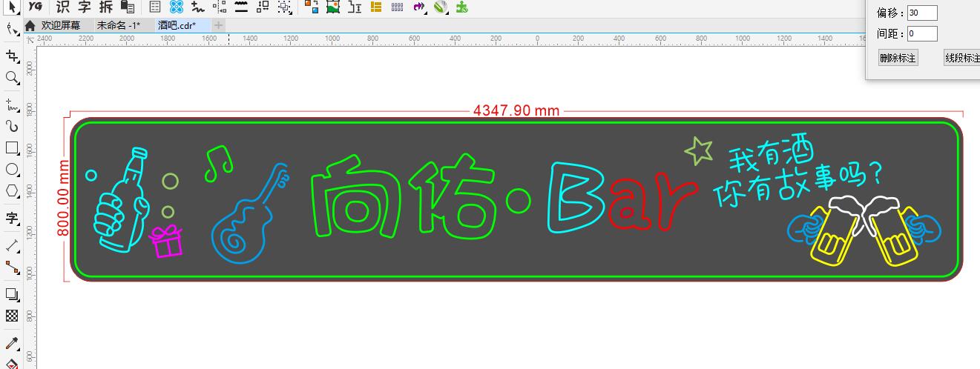The image size is (980, 369).
Task: Click the squiggly curve toolbar icon
Action: (197, 7)
